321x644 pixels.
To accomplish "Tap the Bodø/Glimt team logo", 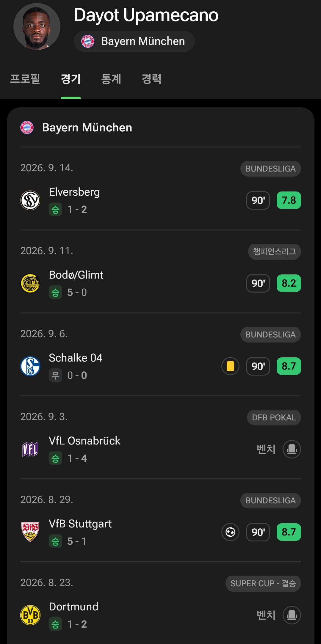I will pos(30,283).
